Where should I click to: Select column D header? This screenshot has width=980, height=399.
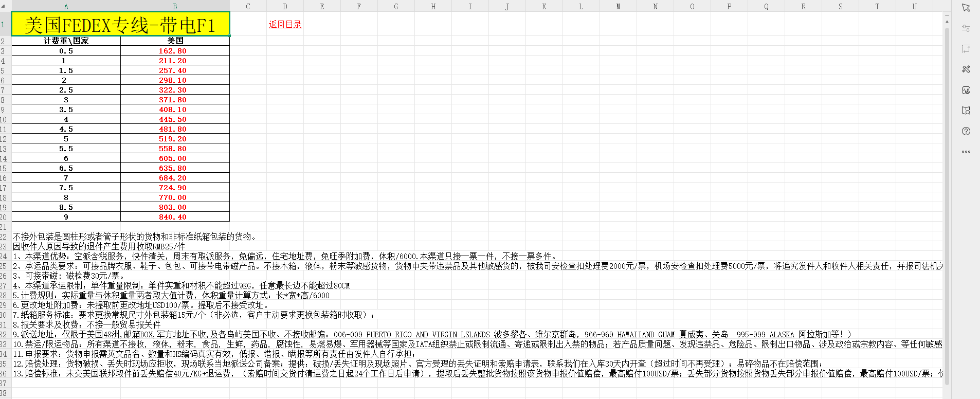pyautogui.click(x=285, y=6)
